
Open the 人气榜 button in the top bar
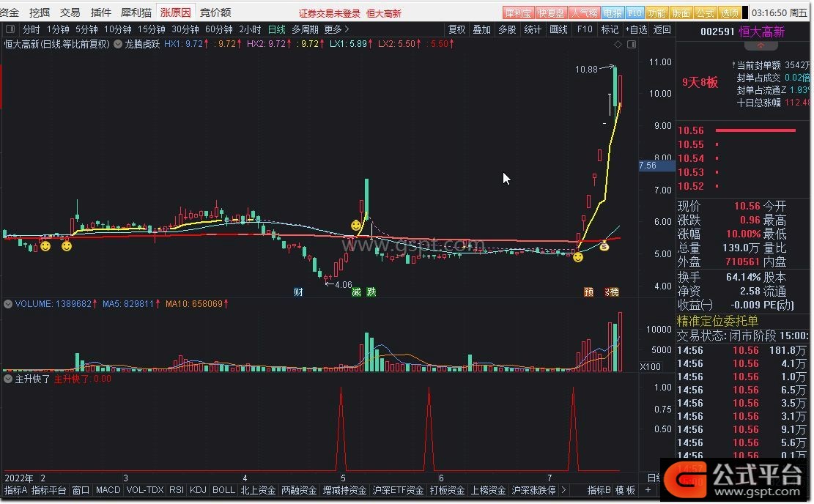(x=584, y=13)
